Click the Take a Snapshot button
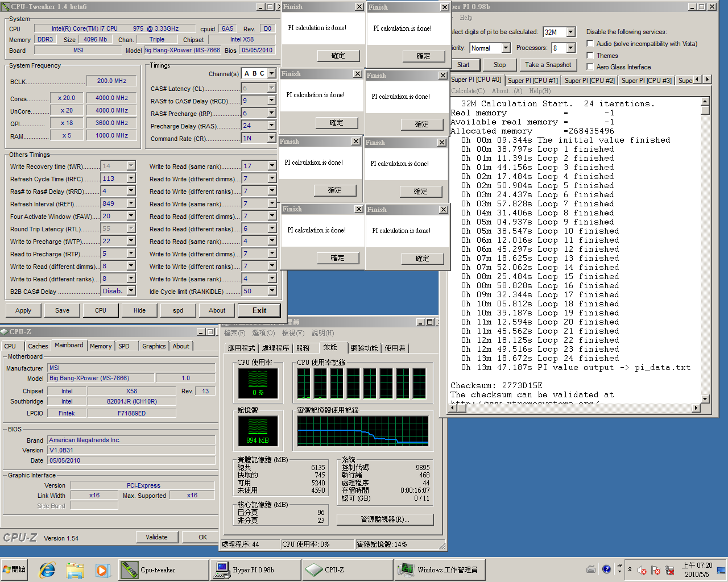Image resolution: width=728 pixels, height=582 pixels. pyautogui.click(x=548, y=65)
